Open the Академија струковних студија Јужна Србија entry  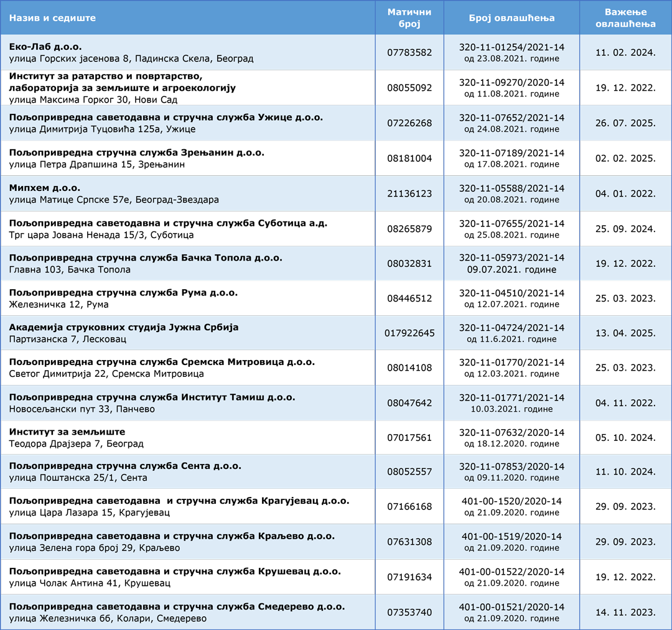(124, 327)
